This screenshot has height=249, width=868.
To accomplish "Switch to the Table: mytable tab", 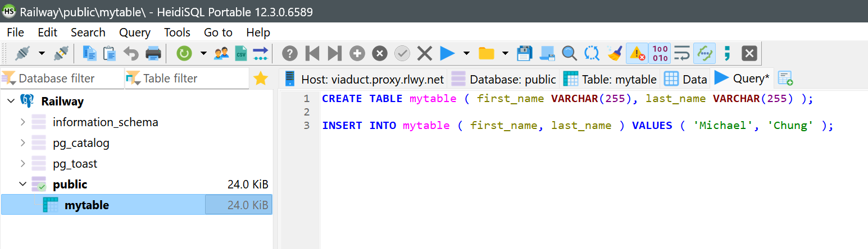I will [610, 79].
